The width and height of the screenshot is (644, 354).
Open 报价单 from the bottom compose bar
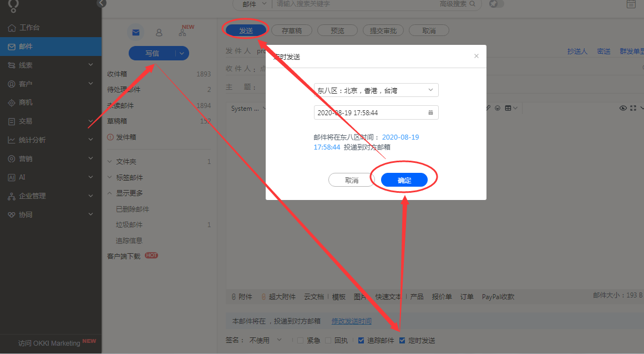coord(442,296)
